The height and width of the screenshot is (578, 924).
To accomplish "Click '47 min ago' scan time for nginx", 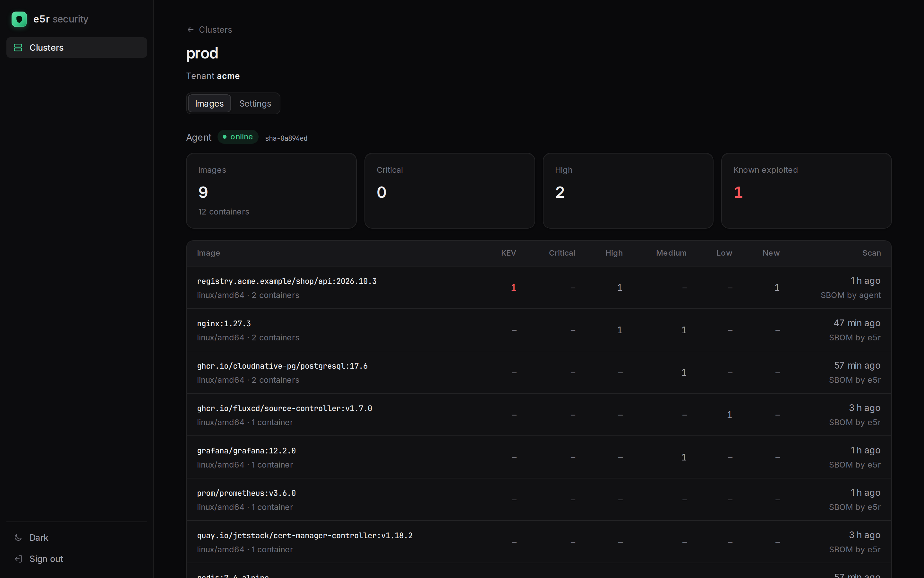I will [857, 323].
